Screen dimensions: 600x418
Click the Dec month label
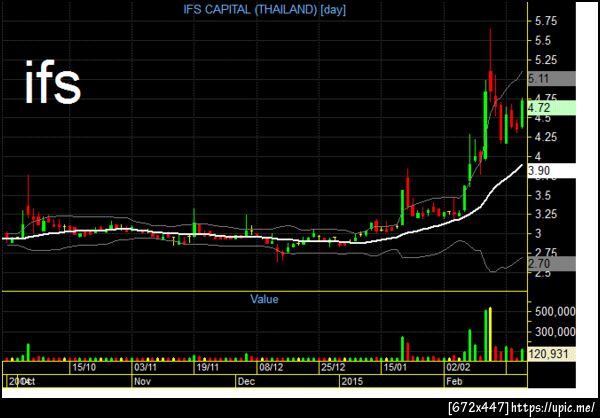click(246, 382)
